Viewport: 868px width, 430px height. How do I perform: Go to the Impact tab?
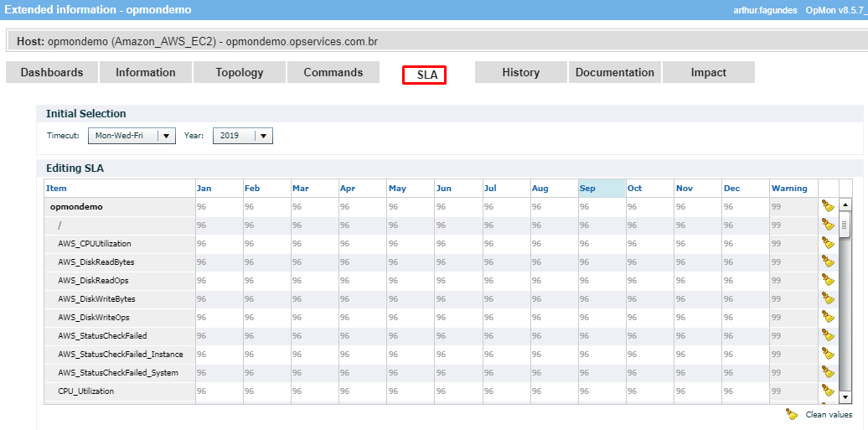[708, 73]
